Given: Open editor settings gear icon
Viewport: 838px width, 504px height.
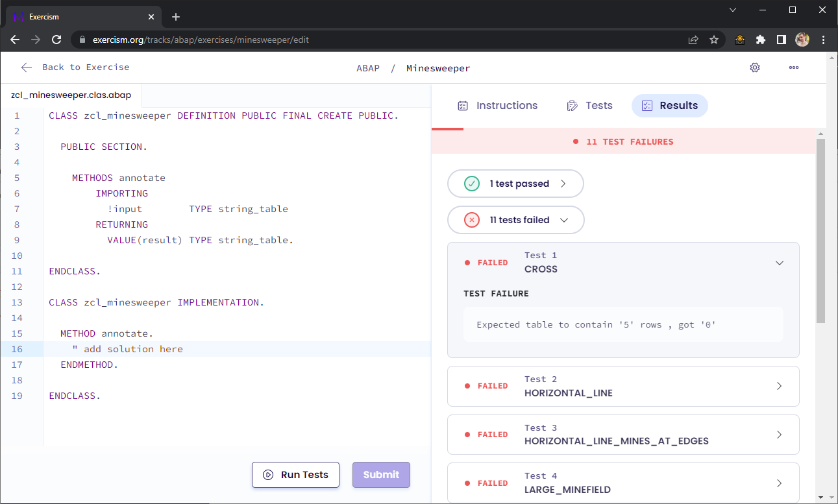Looking at the screenshot, I should tap(754, 67).
